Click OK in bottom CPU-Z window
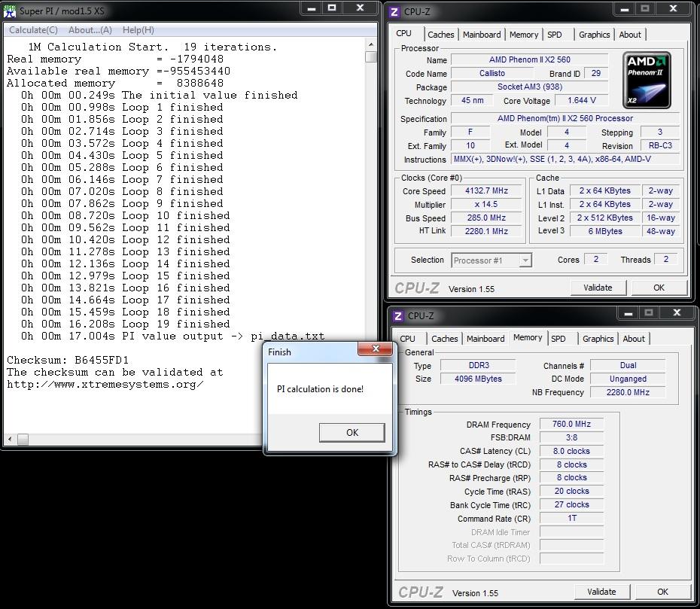This screenshot has height=609, width=700. click(x=662, y=592)
